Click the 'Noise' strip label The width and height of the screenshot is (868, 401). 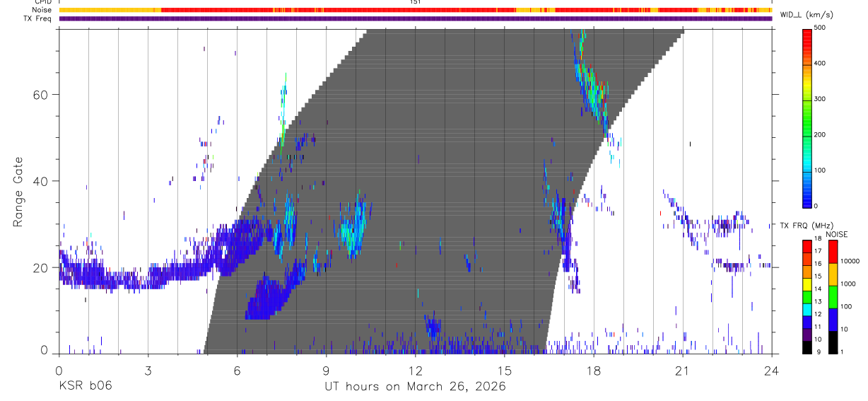(42, 10)
